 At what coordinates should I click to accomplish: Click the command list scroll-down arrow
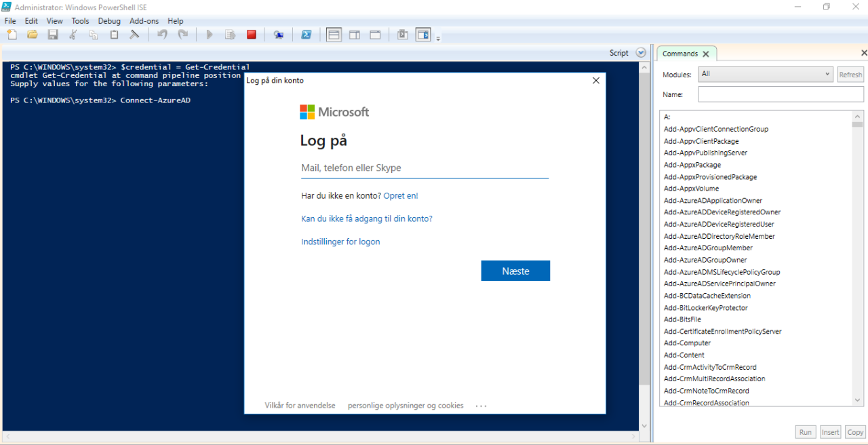(858, 400)
